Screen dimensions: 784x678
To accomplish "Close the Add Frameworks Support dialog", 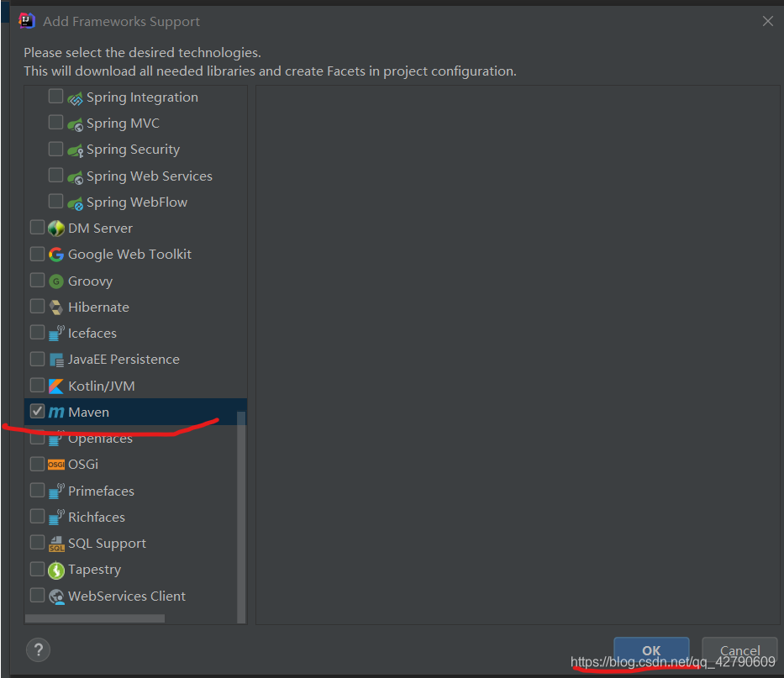I will tap(767, 21).
